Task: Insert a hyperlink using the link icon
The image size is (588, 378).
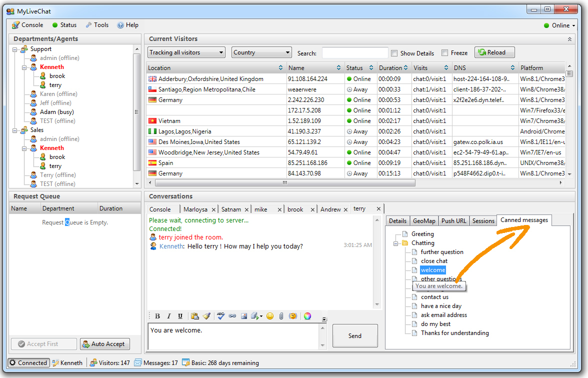Action: 232,316
